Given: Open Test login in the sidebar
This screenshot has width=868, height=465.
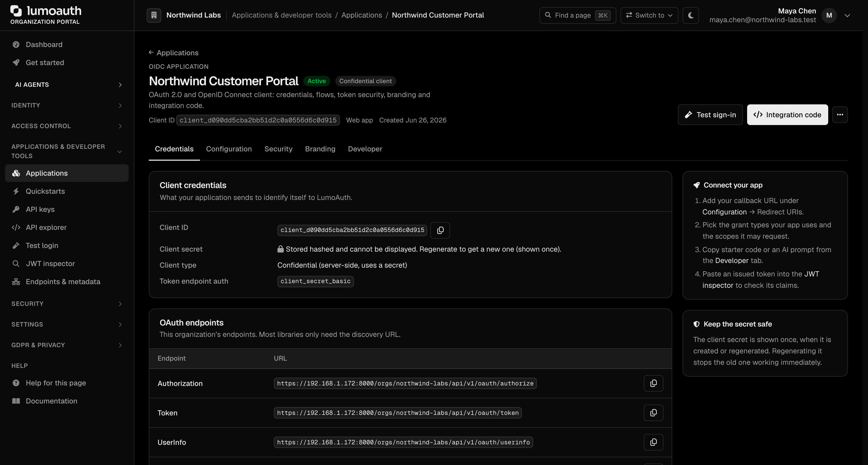Looking at the screenshot, I should click(67, 246).
